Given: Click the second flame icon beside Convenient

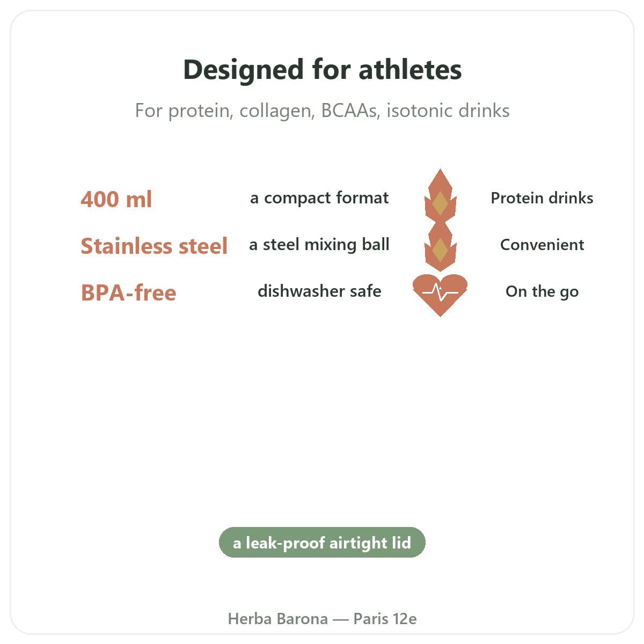Looking at the screenshot, I should click(x=440, y=245).
